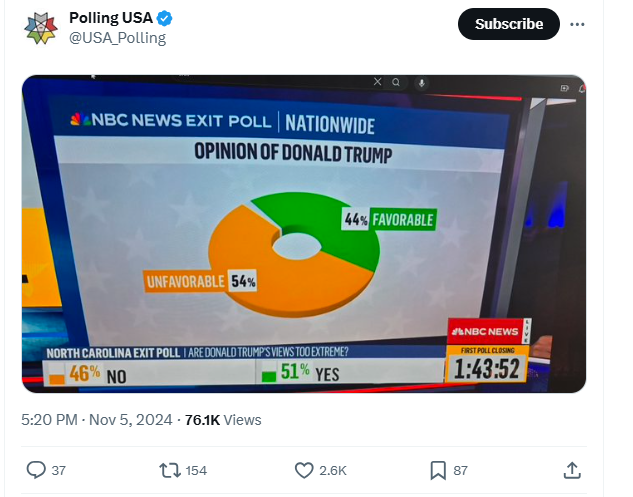Screen dimensions: 633x497
Task: Bookmark this post
Action: pyautogui.click(x=438, y=470)
